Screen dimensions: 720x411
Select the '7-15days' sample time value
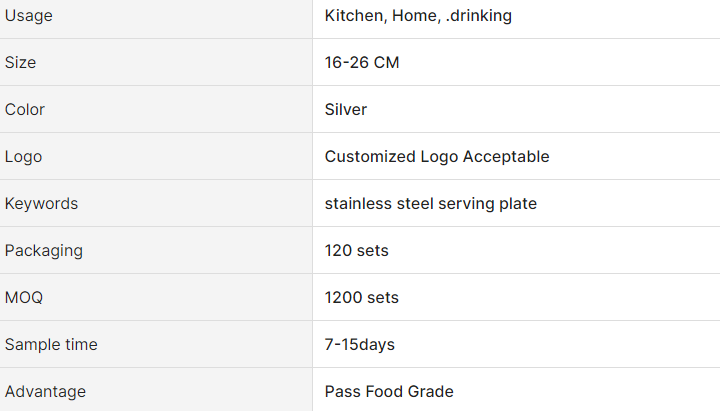tap(360, 344)
